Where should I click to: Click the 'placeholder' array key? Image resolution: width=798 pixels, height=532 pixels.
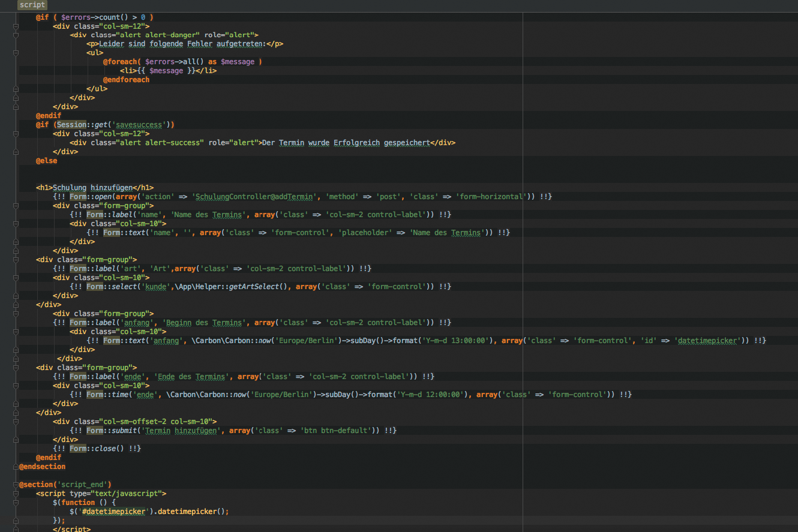pyautogui.click(x=365, y=233)
